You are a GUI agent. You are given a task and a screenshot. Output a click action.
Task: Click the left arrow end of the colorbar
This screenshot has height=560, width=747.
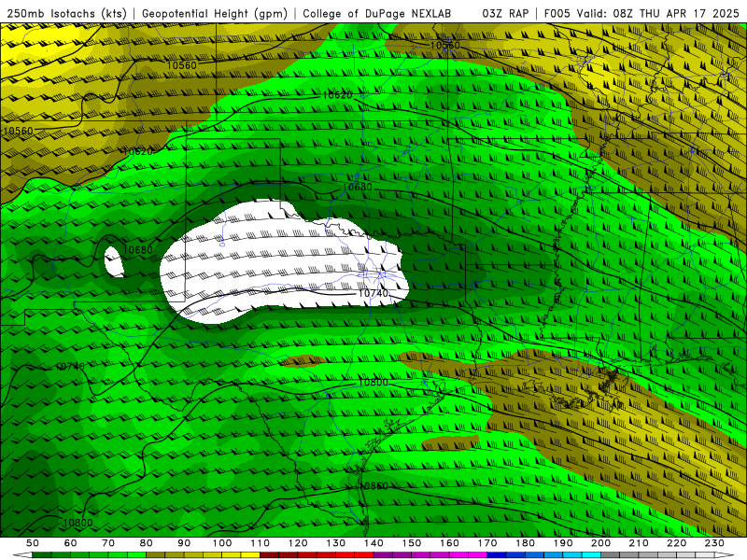tap(22, 555)
